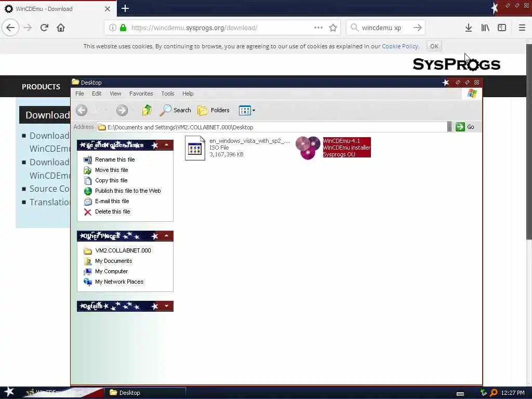Open Firefox home page

(61, 28)
